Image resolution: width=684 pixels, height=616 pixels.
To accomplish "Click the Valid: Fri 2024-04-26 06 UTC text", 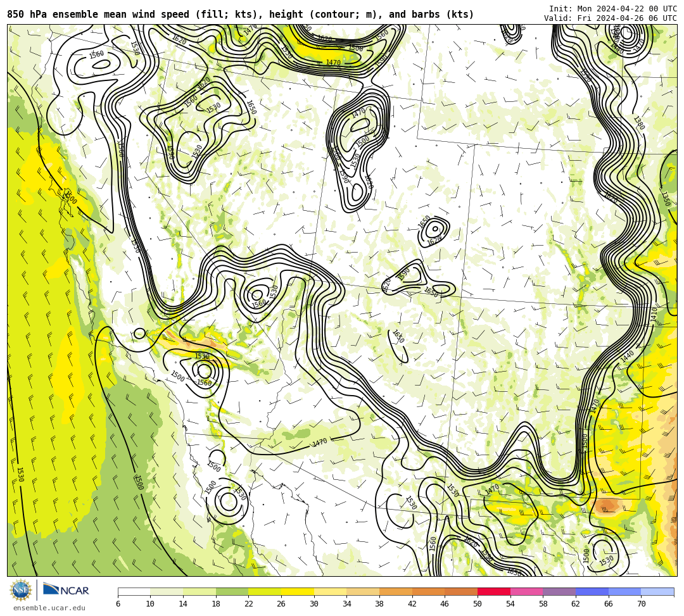I will (611, 18).
